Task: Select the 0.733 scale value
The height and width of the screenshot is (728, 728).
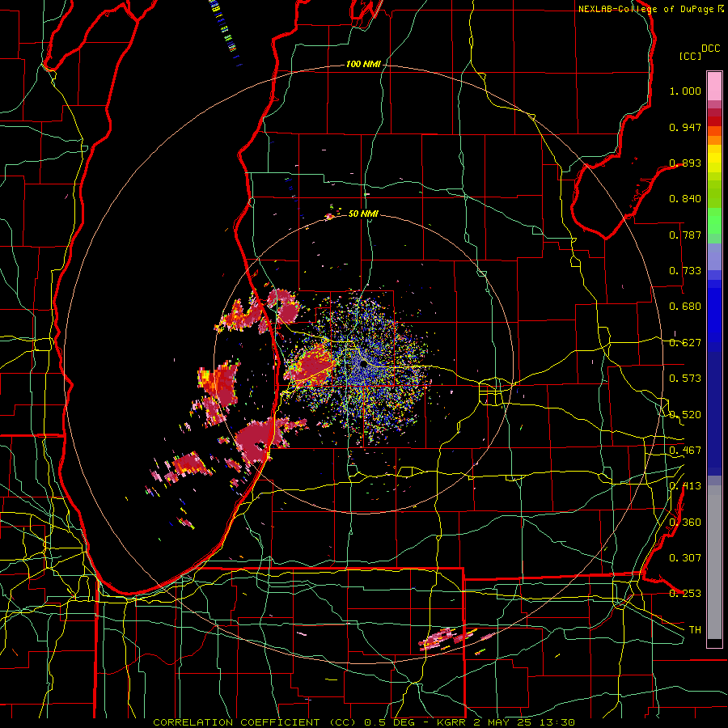Action: pyautogui.click(x=685, y=271)
